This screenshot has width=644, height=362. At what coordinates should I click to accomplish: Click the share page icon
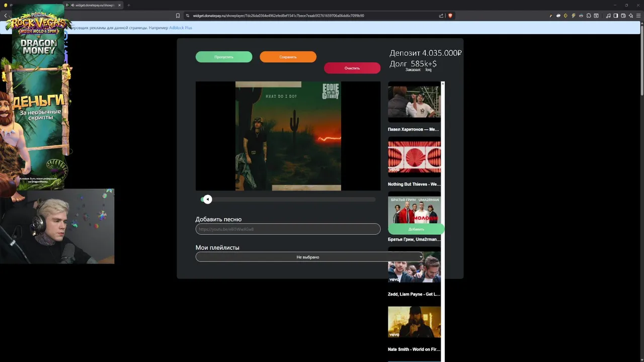tap(441, 16)
